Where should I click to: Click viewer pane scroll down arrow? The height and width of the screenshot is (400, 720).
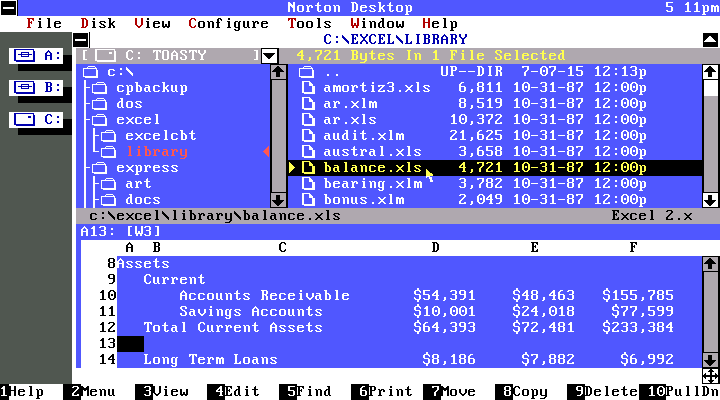[710, 360]
